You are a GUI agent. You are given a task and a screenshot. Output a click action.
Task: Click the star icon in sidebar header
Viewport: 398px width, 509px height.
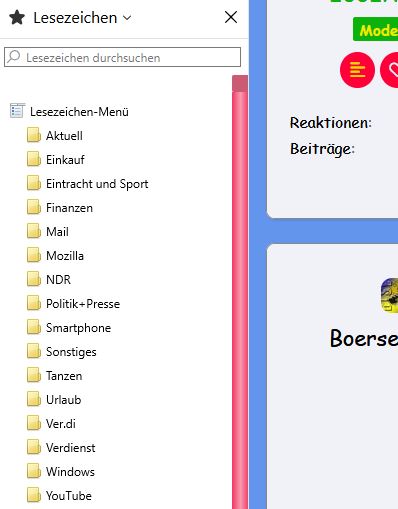pos(17,17)
